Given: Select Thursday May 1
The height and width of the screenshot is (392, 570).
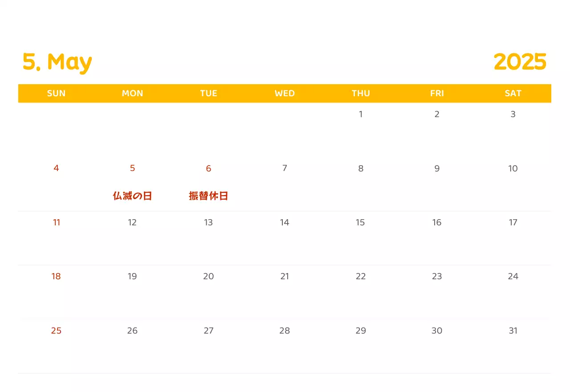Looking at the screenshot, I should (x=361, y=114).
